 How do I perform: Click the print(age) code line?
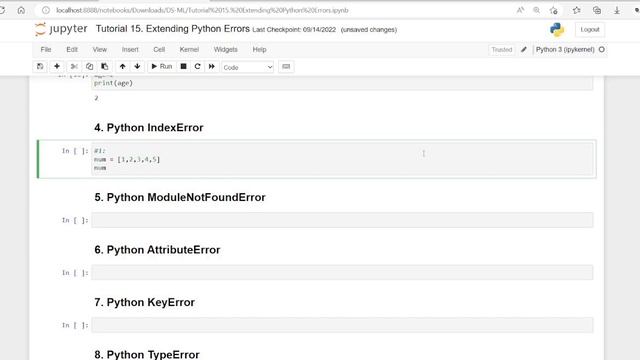point(113,83)
